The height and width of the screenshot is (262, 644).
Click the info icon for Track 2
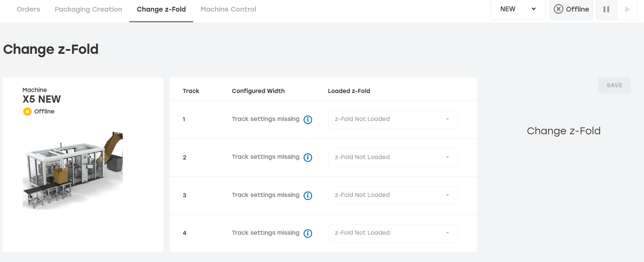click(308, 157)
